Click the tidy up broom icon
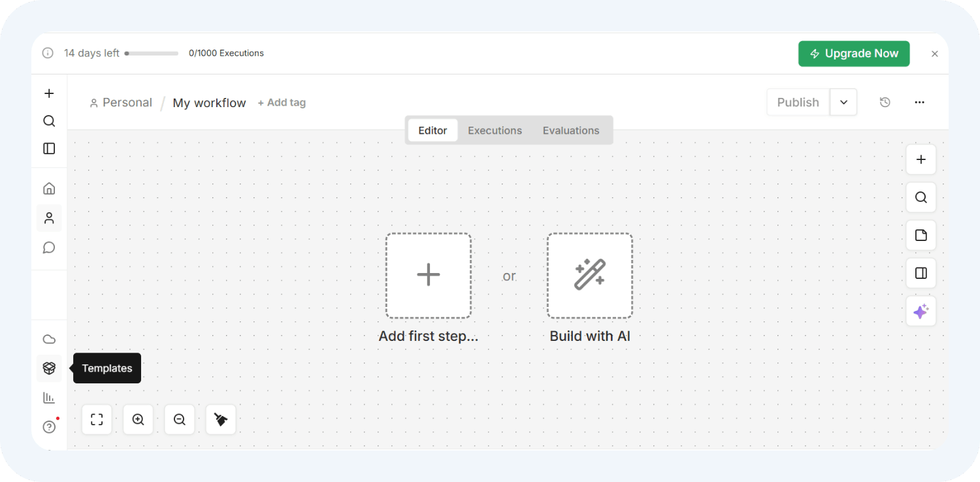This screenshot has width=980, height=482. point(221,420)
